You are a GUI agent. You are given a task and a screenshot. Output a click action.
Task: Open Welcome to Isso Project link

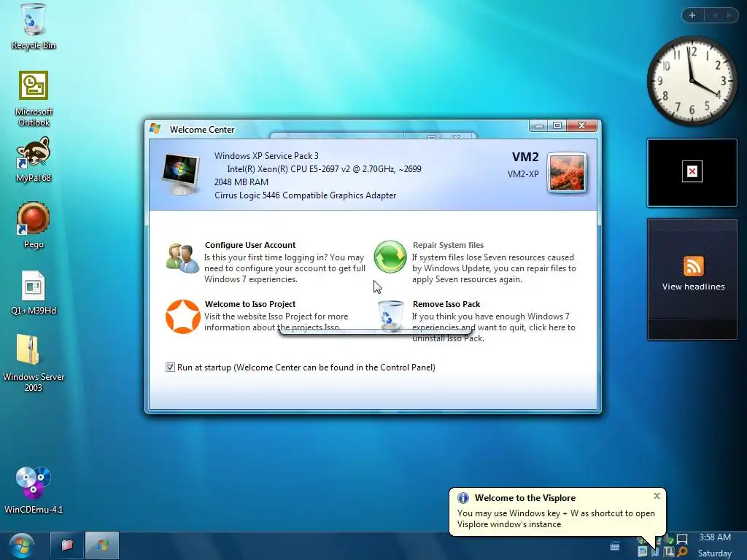pos(250,304)
